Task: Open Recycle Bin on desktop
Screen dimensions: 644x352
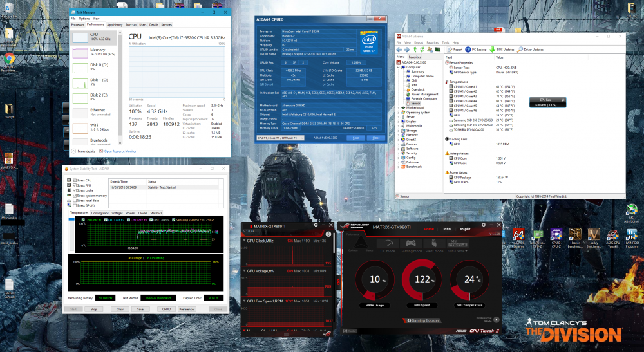Action: pyautogui.click(x=8, y=10)
